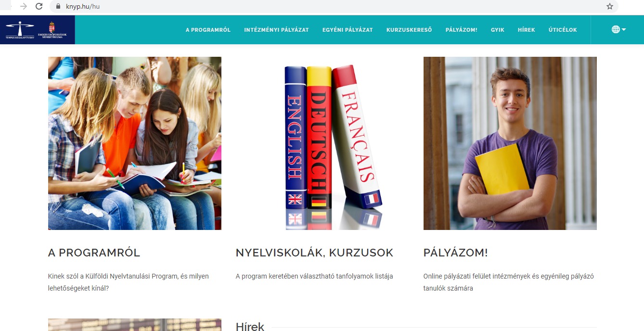Bookmark page with the star icon

pos(610,7)
